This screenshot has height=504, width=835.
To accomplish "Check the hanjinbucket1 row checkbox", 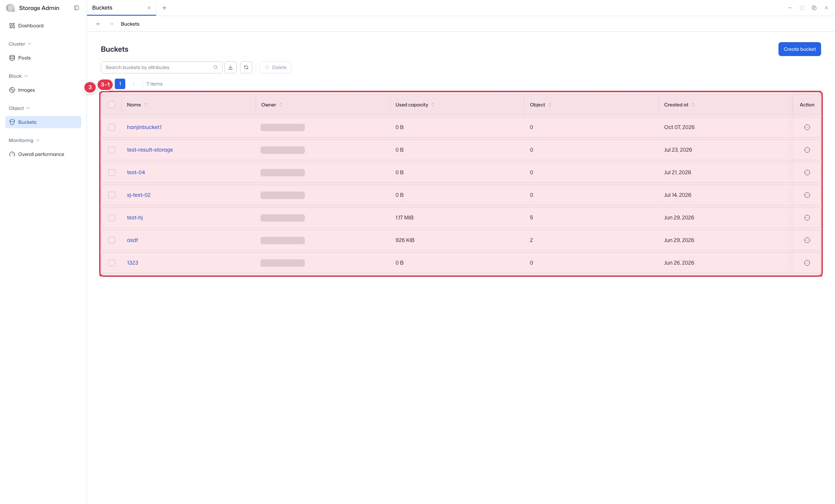I will tap(112, 127).
